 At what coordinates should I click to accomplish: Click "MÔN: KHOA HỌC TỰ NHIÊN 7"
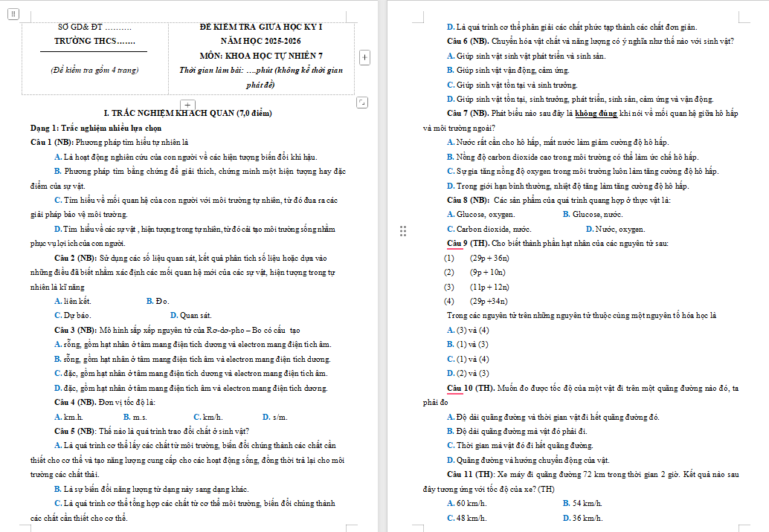pos(261,56)
